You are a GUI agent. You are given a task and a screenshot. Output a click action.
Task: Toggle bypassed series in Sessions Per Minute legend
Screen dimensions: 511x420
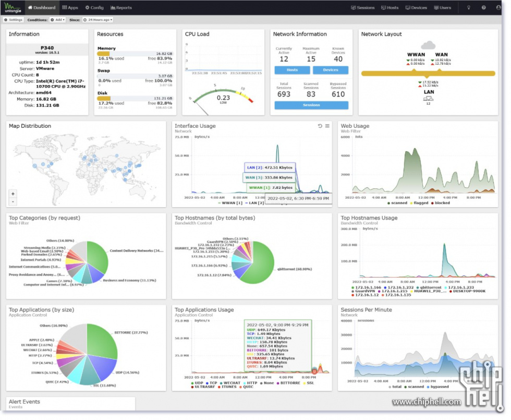point(437,387)
